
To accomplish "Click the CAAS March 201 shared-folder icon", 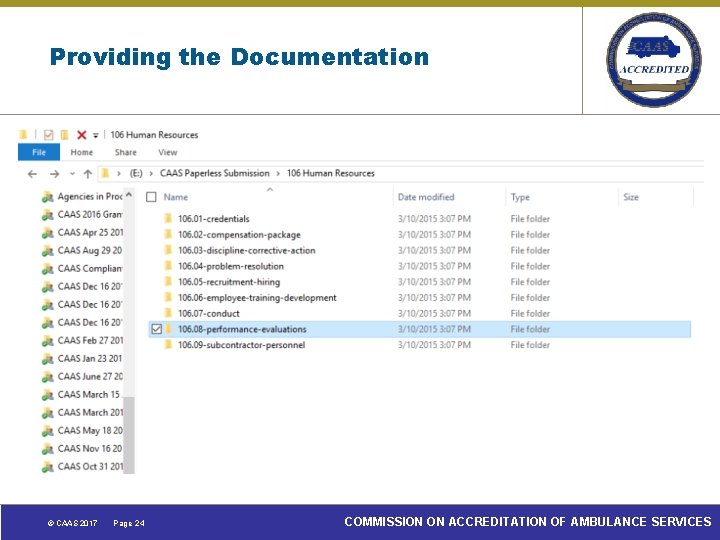I will [48, 413].
